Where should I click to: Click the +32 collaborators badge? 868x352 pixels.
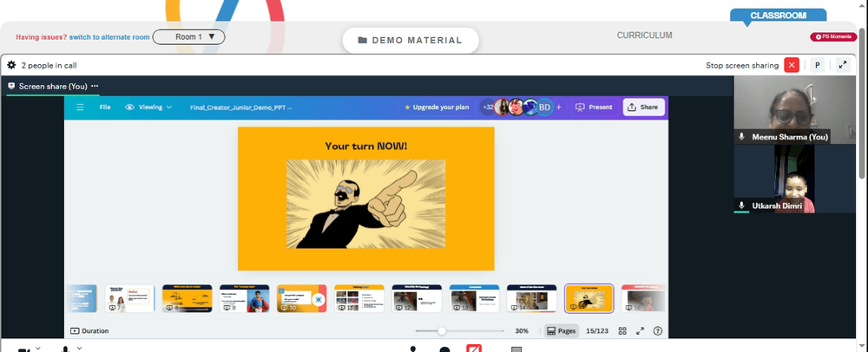pos(488,108)
